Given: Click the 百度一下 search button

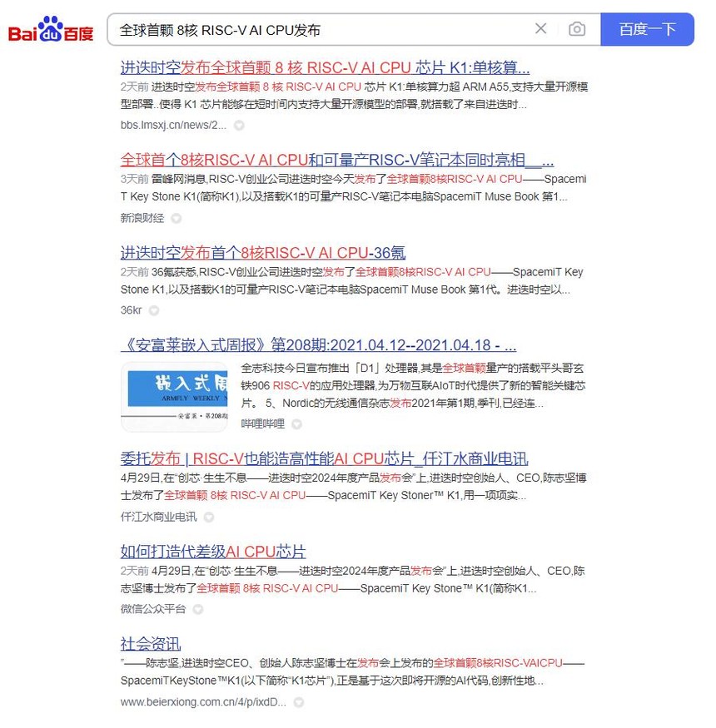Looking at the screenshot, I should point(647,29).
